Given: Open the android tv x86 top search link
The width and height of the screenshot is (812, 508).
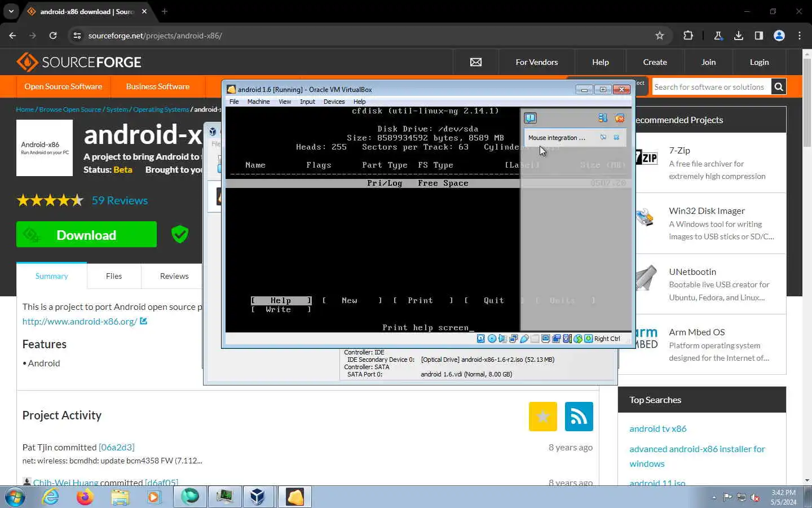Looking at the screenshot, I should pos(658,428).
